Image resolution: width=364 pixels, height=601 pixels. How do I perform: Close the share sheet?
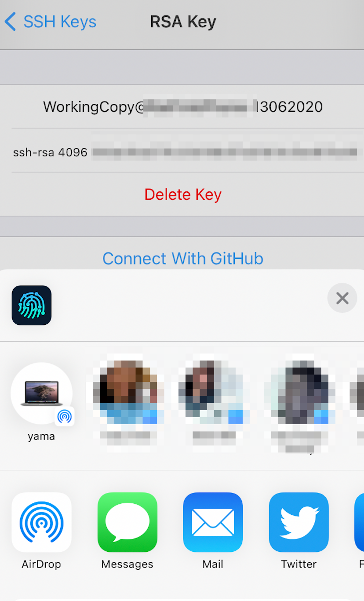tap(342, 298)
